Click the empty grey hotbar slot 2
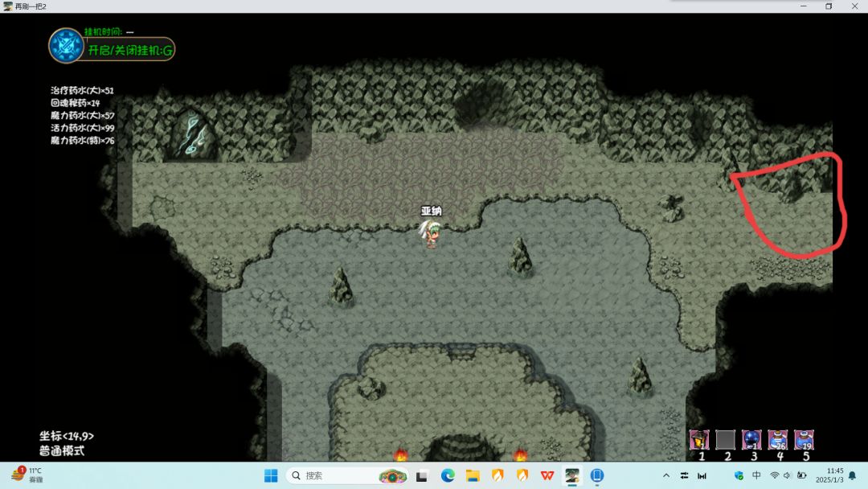The height and width of the screenshot is (489, 868). 725,440
